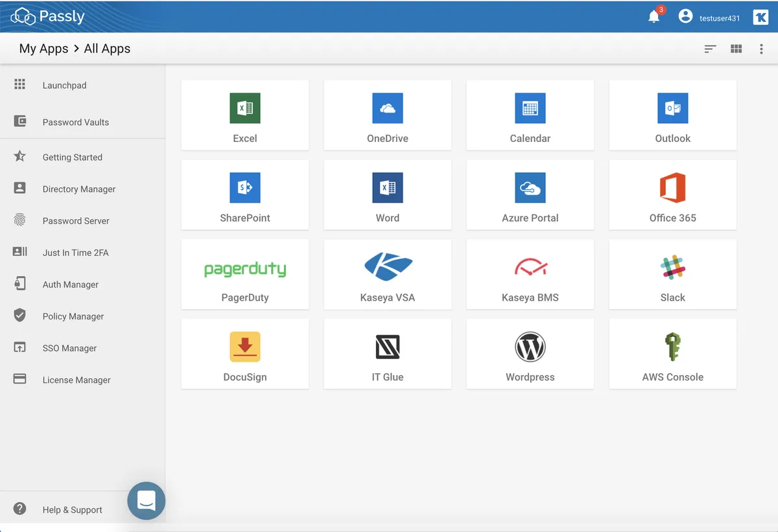Launch the Slack app icon
This screenshot has width=778, height=532.
(673, 268)
